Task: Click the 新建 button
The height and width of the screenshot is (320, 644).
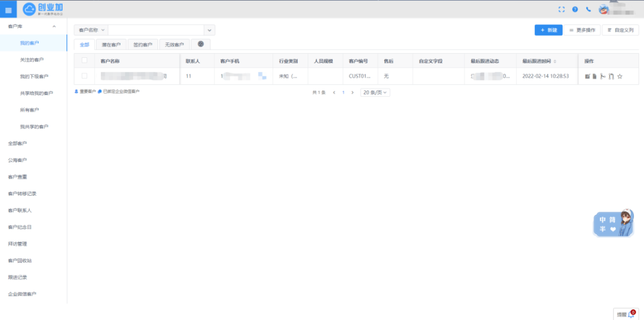Action: click(x=548, y=30)
